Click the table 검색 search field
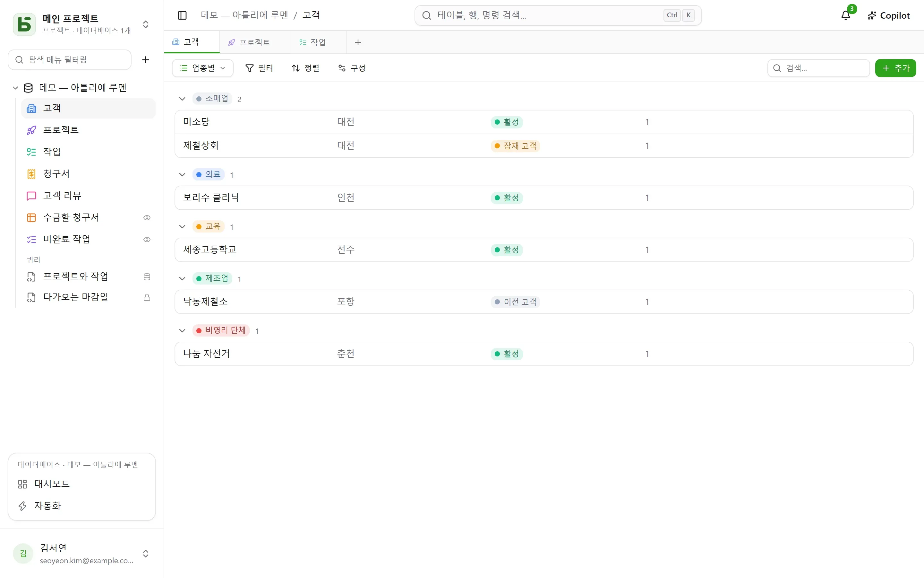 819,68
